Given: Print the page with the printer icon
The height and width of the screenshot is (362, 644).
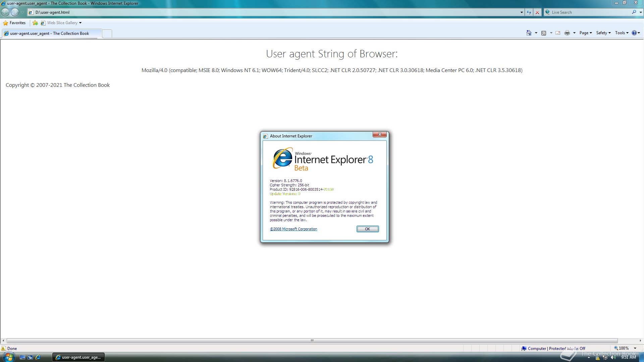Looking at the screenshot, I should tap(567, 33).
